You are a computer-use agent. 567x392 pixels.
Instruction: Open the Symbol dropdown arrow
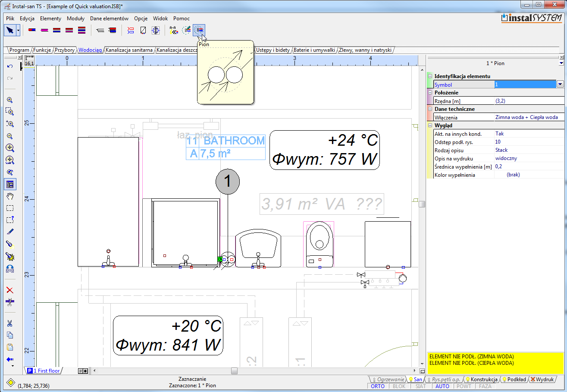(x=560, y=85)
